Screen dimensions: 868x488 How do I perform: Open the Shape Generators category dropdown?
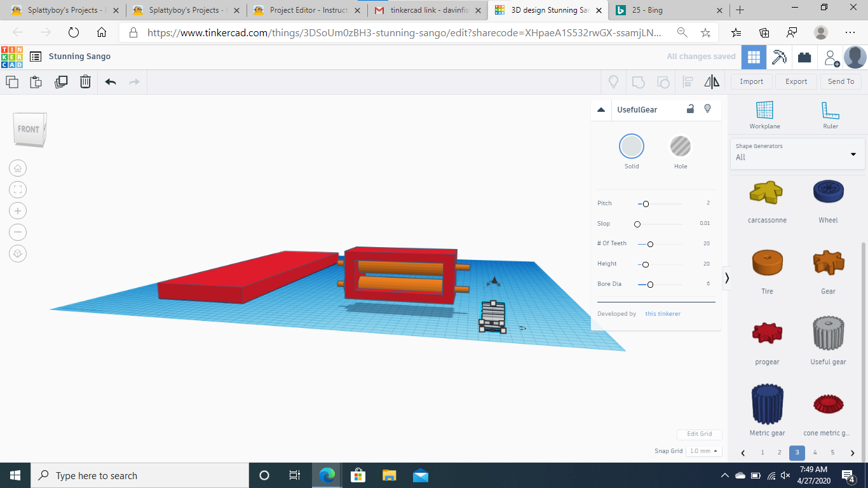(x=797, y=153)
